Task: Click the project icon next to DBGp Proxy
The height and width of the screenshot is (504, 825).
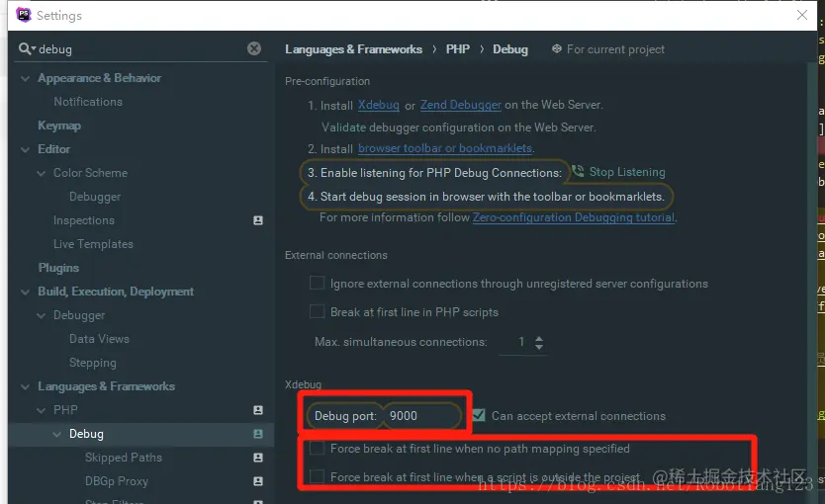Action: [258, 481]
